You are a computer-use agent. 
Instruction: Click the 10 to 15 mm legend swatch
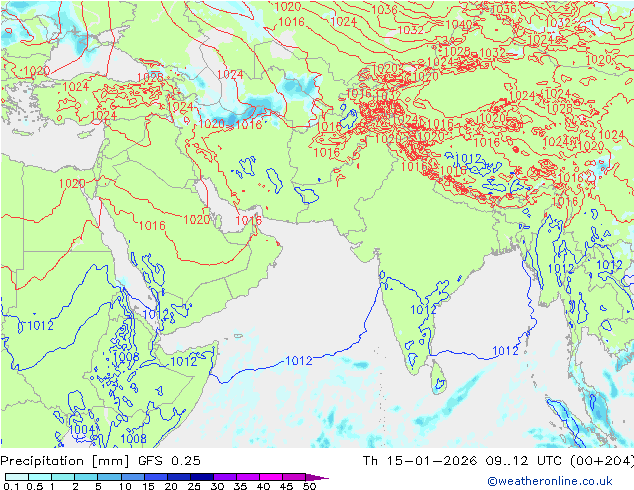(132, 477)
